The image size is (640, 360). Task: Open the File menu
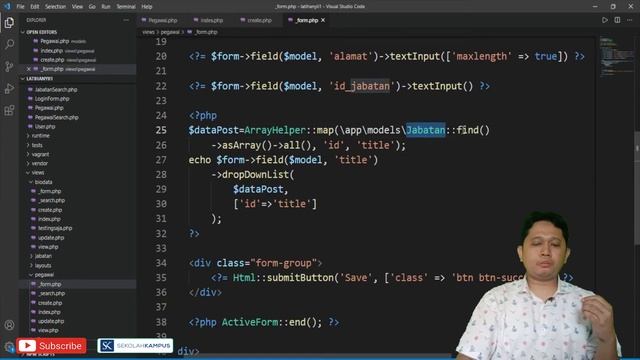pyautogui.click(x=20, y=7)
